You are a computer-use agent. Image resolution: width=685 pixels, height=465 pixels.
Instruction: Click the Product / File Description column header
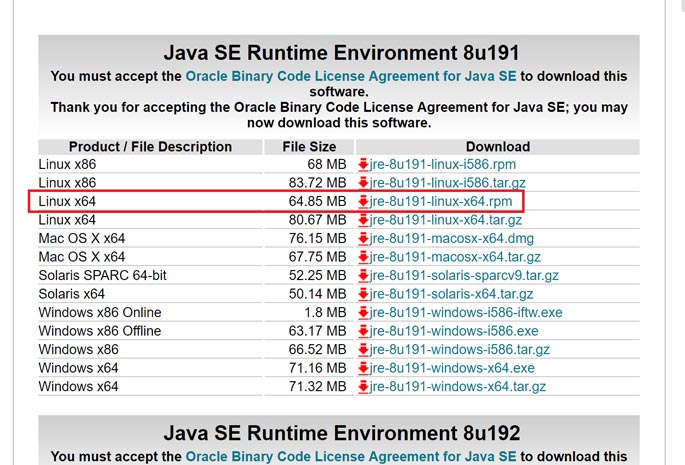pos(150,147)
